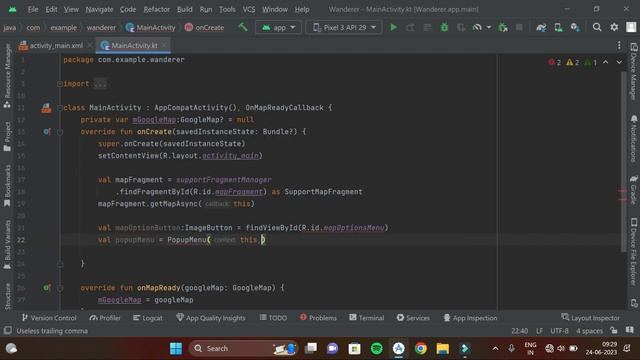
Task: Open Windows Start menu
Action: [x=176, y=349]
